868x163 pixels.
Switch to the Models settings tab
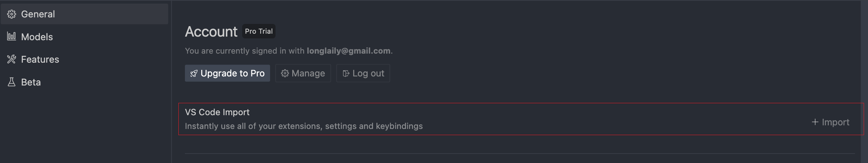pos(84,37)
